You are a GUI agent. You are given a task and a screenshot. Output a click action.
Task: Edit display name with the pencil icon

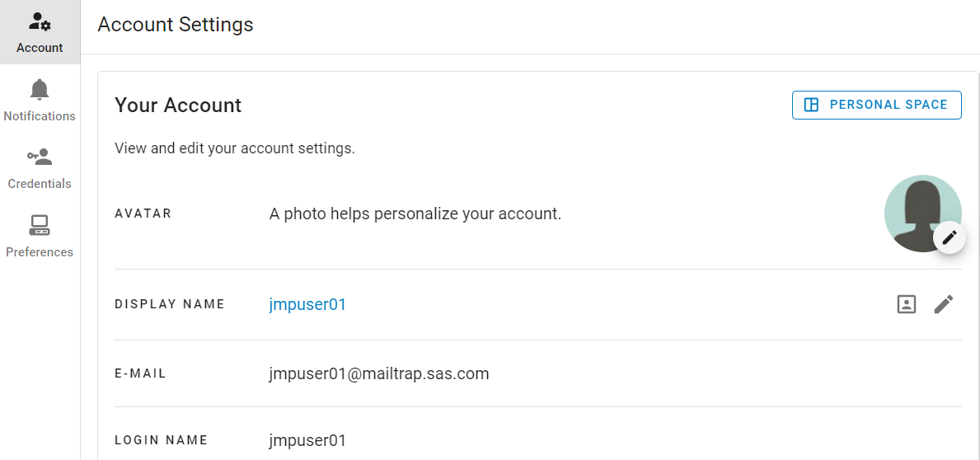[944, 304]
